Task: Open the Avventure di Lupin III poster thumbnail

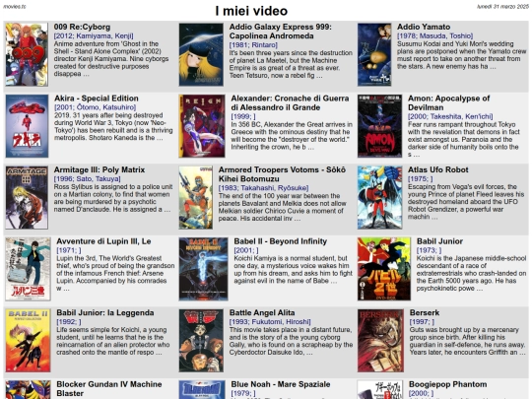Action: [x=28, y=269]
